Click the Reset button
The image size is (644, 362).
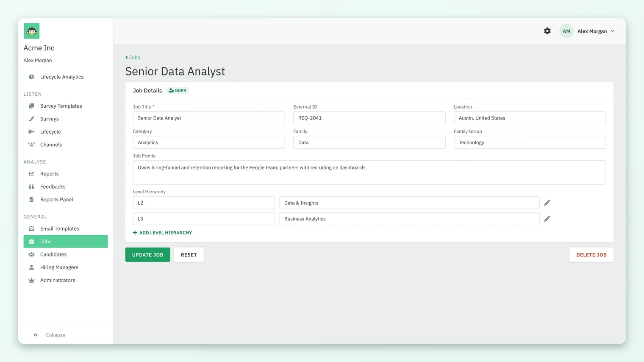(189, 255)
